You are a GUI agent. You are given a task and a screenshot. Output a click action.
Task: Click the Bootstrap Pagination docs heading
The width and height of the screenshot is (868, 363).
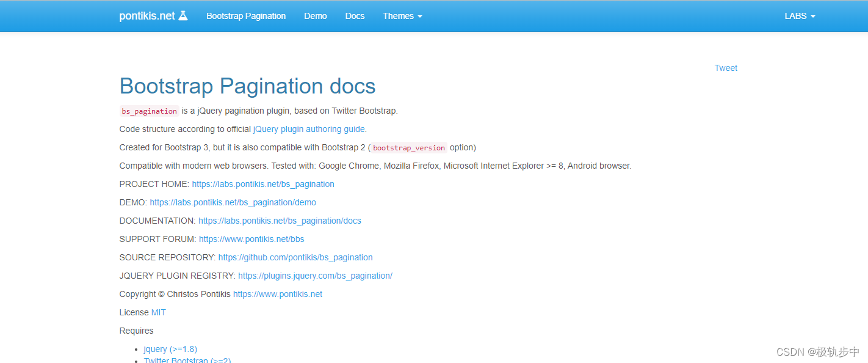[247, 86]
